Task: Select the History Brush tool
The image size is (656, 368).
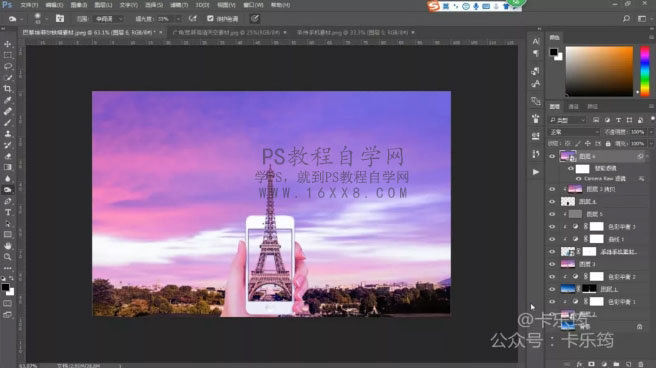Action: (8, 145)
